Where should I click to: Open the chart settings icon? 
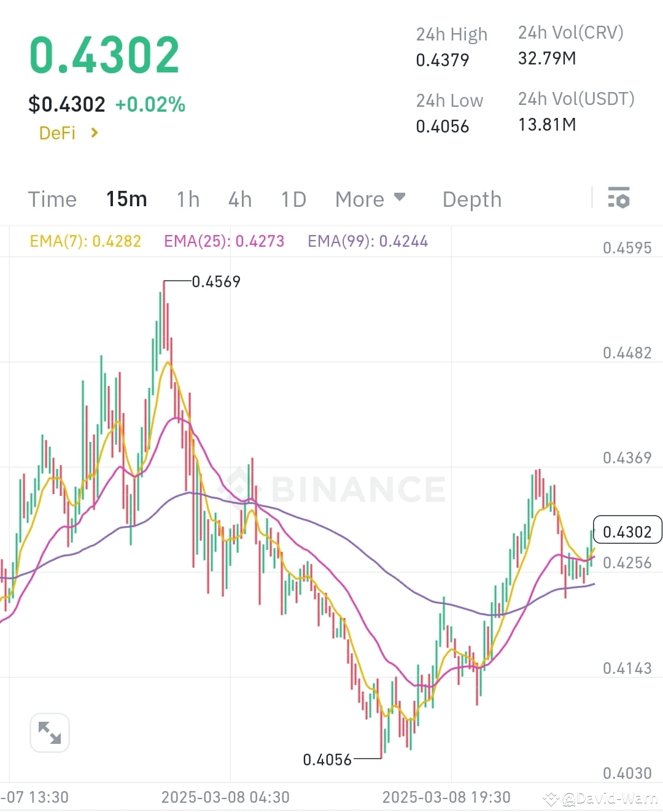coord(619,198)
